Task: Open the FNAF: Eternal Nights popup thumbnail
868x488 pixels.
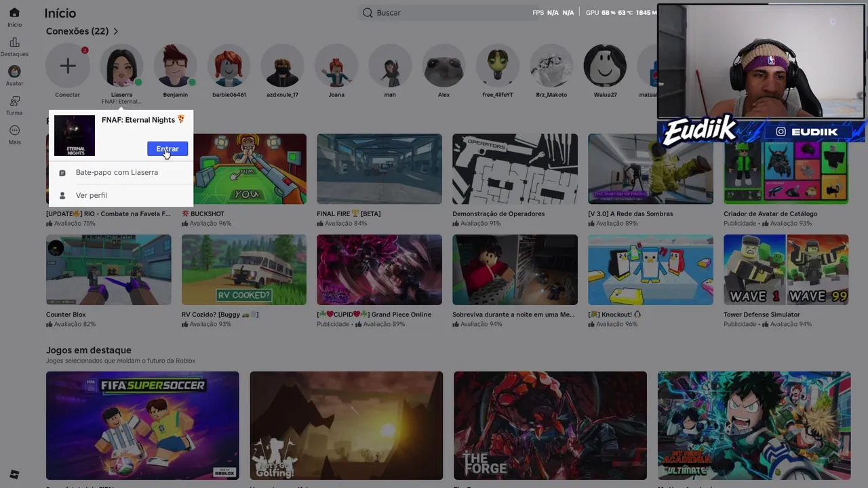Action: click(x=75, y=136)
